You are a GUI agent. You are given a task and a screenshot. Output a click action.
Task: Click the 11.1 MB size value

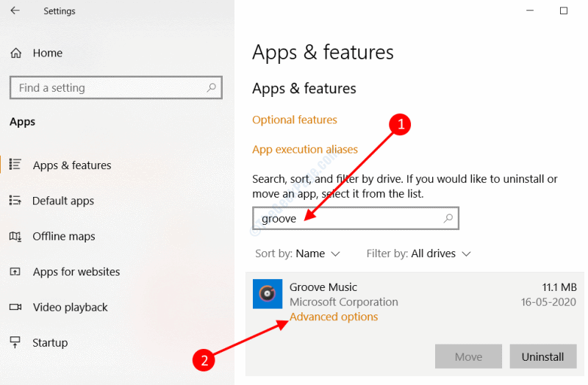click(559, 287)
